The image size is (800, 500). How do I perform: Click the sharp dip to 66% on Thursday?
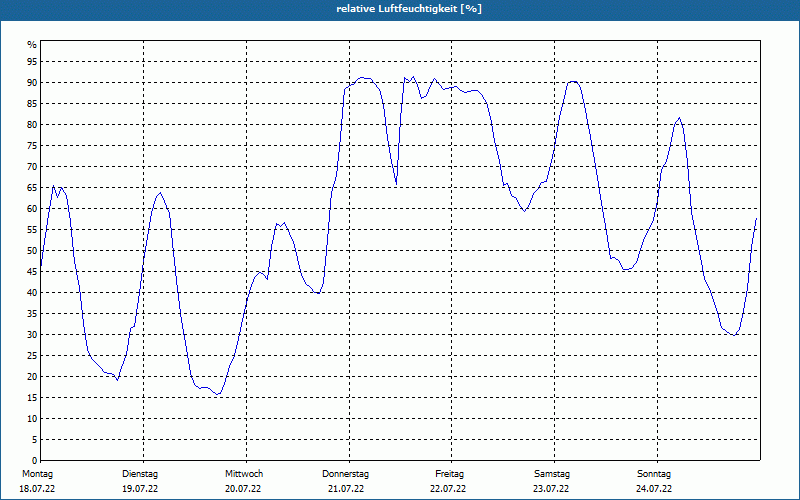pyautogui.click(x=396, y=184)
